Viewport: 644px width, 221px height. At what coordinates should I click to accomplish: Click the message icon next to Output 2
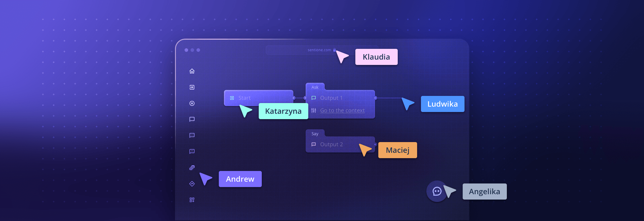[x=314, y=144]
